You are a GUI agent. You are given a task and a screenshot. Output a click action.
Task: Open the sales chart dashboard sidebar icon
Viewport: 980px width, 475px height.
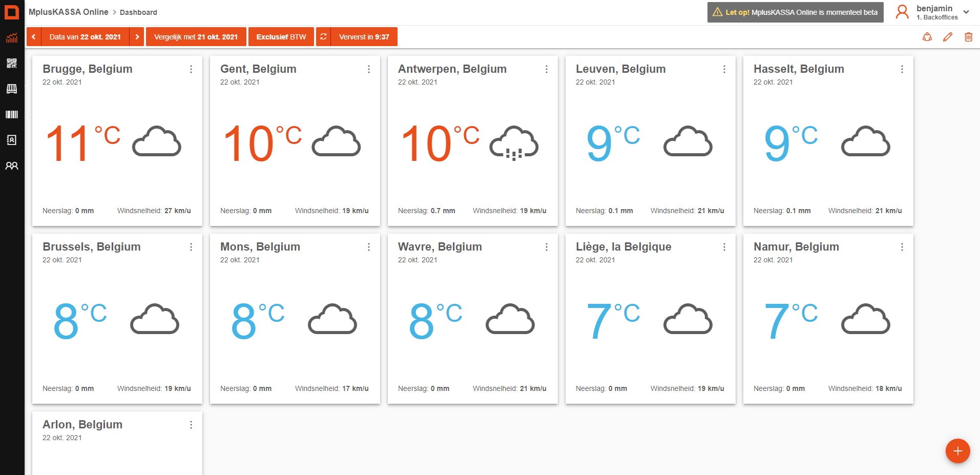[12, 38]
